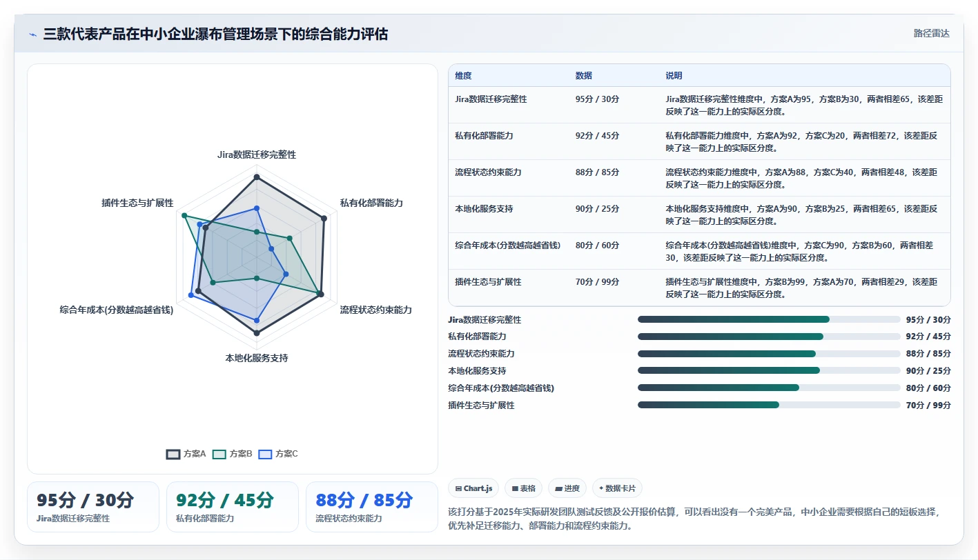Viewport: 978px width, 560px height.
Task: Click Jira row description mentioning 两者相差65
Action: click(x=804, y=105)
